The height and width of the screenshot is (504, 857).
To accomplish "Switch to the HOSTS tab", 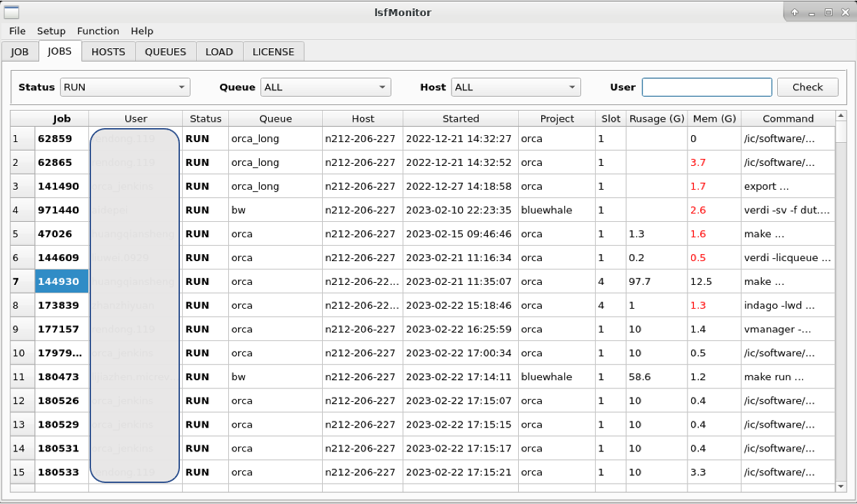I will pyautogui.click(x=108, y=51).
